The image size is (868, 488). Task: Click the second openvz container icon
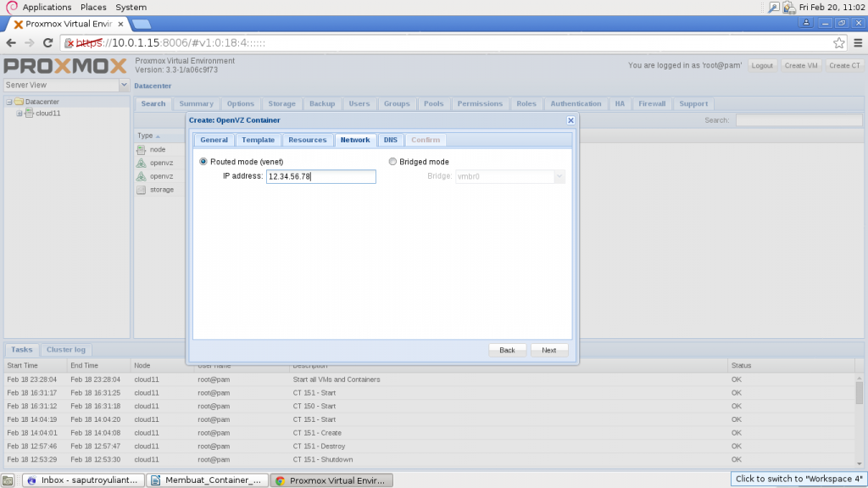pos(142,176)
